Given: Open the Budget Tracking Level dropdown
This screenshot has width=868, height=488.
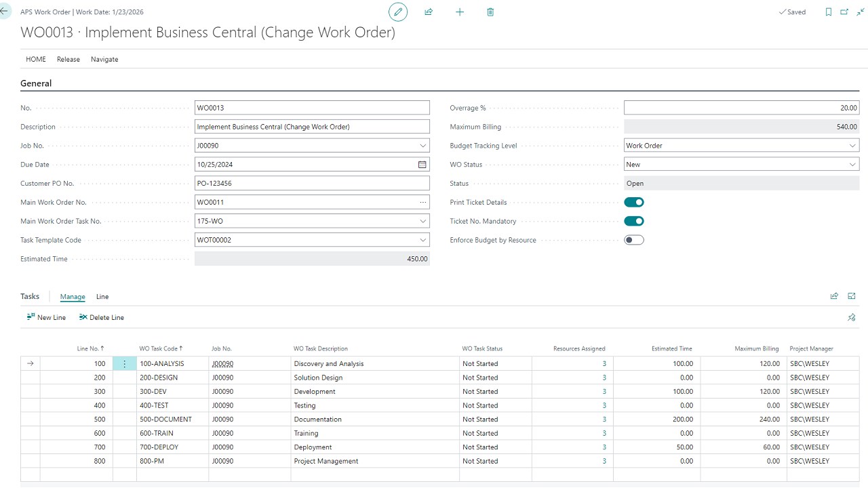Looking at the screenshot, I should pos(852,145).
